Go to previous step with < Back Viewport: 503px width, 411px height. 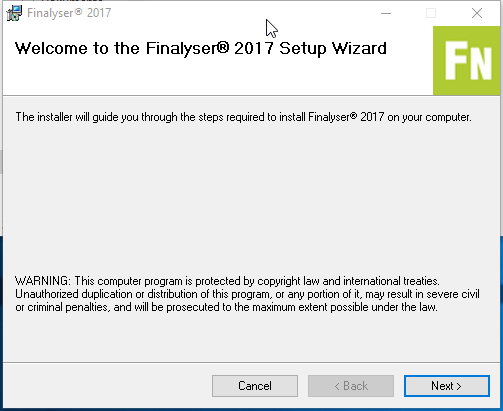point(351,386)
